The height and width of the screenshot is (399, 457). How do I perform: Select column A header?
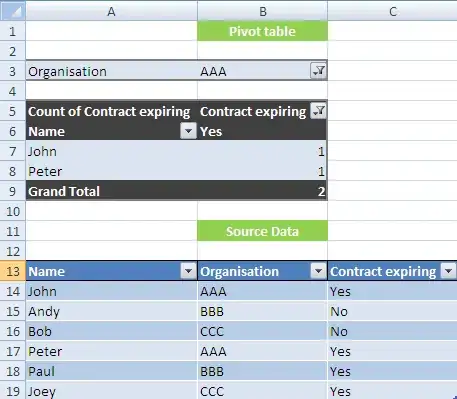click(111, 11)
